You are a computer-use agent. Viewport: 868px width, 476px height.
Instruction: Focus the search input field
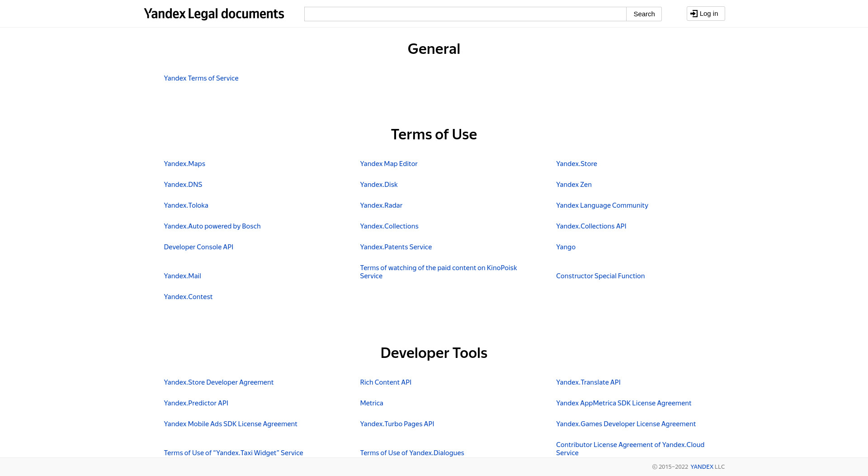465,14
